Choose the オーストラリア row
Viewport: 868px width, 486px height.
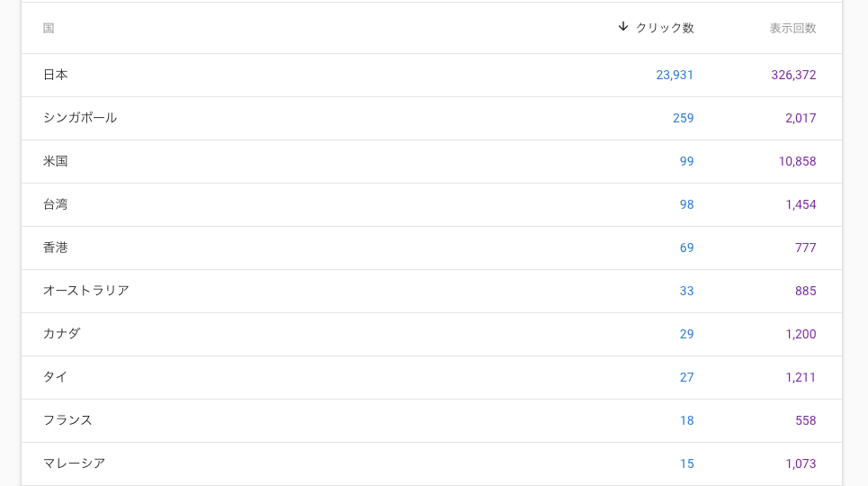click(86, 291)
